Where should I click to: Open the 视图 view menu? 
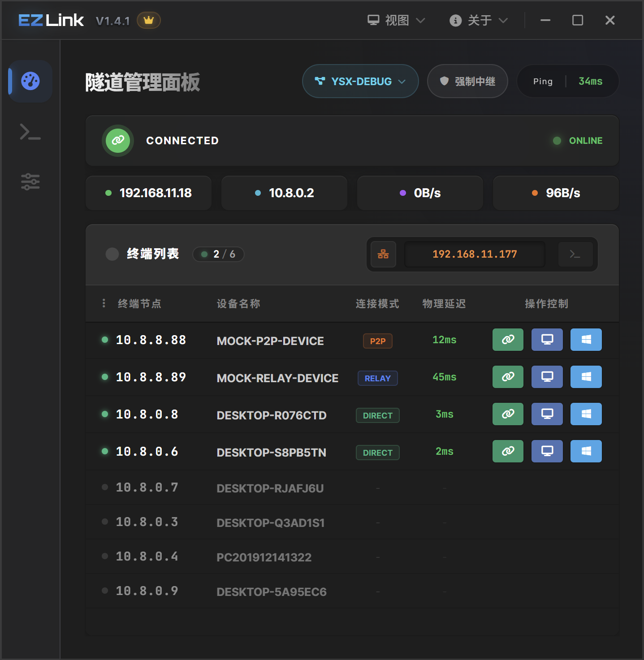[396, 20]
